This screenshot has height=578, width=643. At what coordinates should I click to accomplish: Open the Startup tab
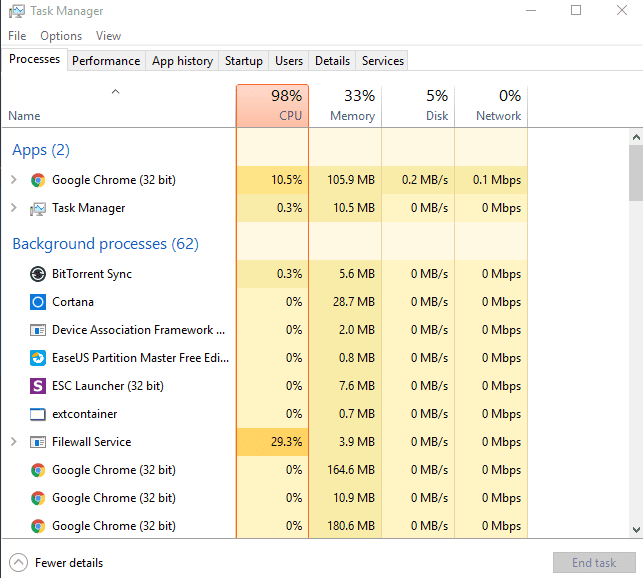pyautogui.click(x=244, y=61)
